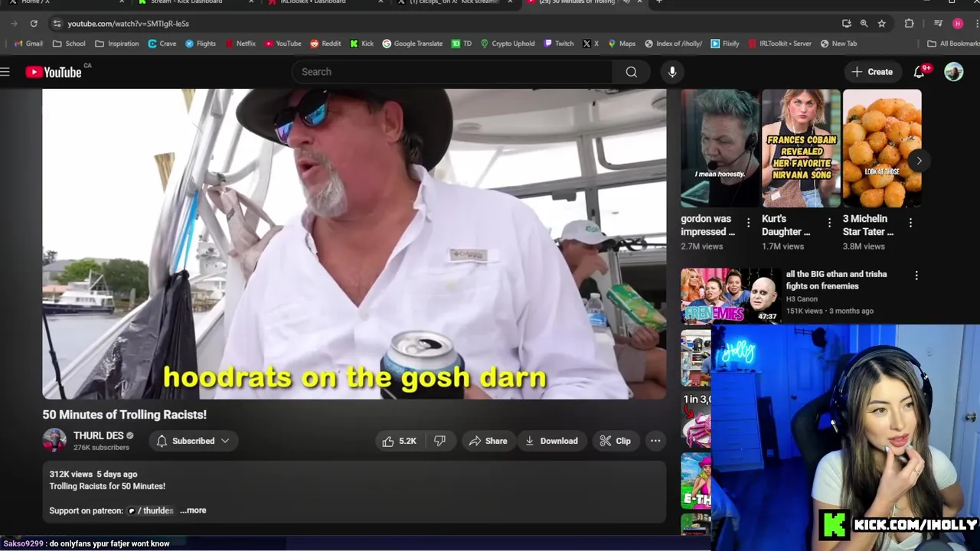Open the Create button

(872, 72)
